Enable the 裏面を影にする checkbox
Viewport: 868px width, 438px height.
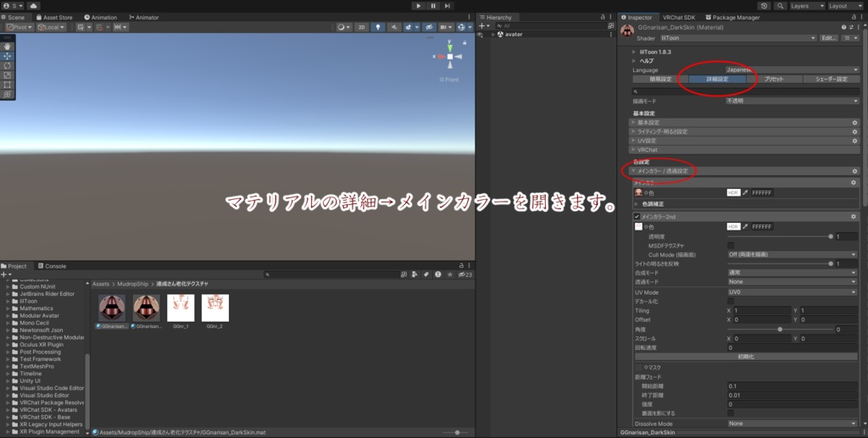point(731,413)
